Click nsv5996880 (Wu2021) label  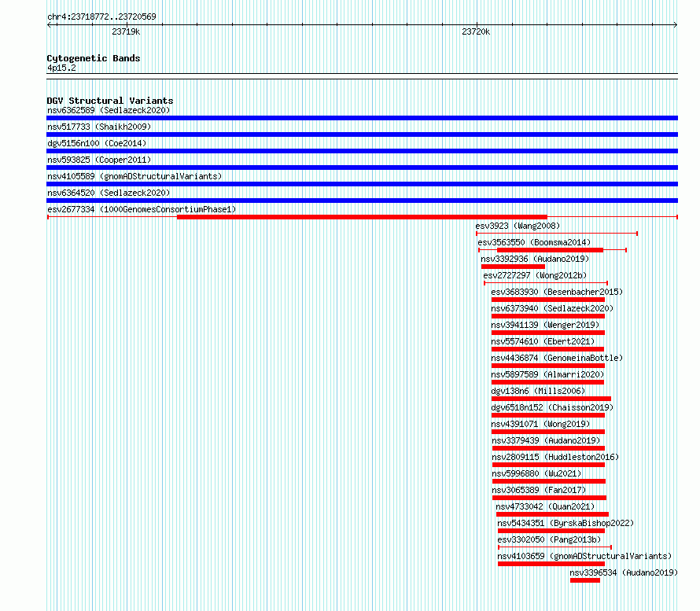(x=536, y=473)
